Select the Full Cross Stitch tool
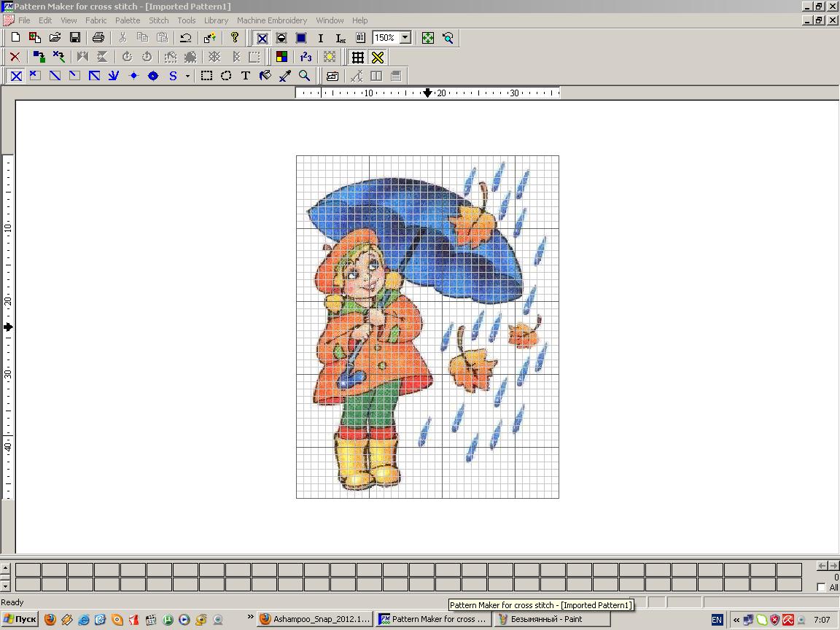The width and height of the screenshot is (840, 630). coord(16,76)
